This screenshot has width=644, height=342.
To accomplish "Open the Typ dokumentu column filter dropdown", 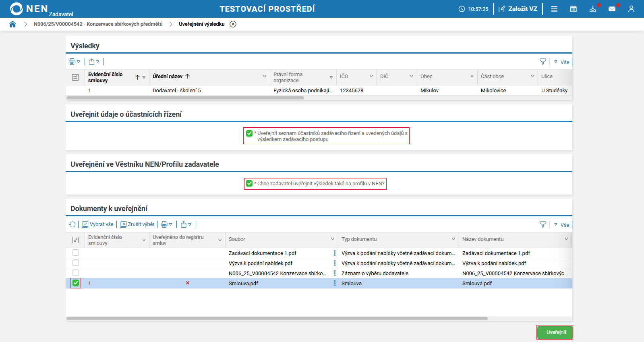I will click(453, 239).
